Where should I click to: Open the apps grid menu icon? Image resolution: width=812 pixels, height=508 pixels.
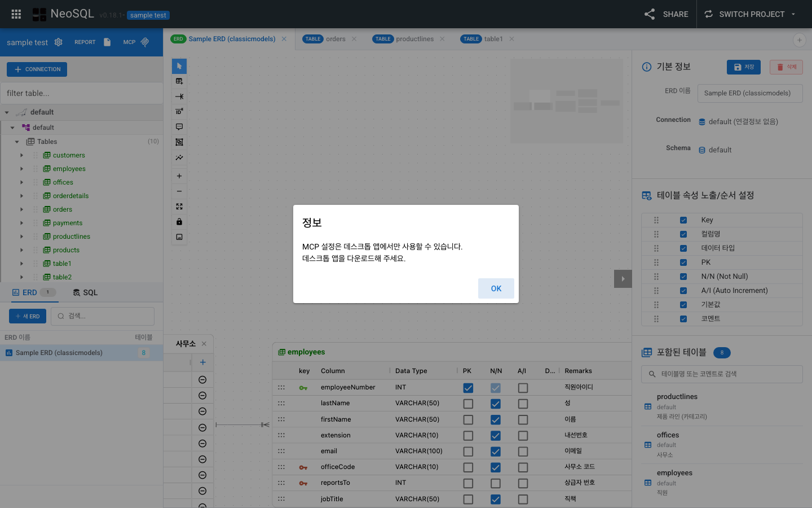16,14
